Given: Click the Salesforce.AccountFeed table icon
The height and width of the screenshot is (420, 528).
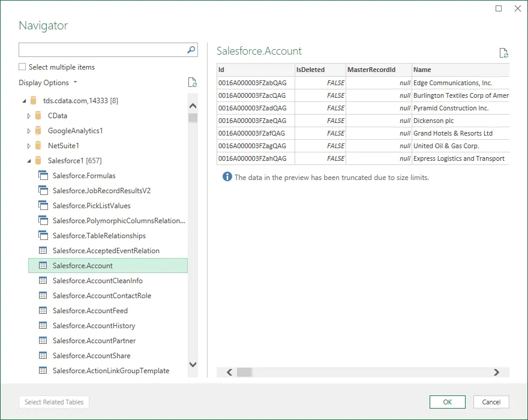Looking at the screenshot, I should click(43, 310).
